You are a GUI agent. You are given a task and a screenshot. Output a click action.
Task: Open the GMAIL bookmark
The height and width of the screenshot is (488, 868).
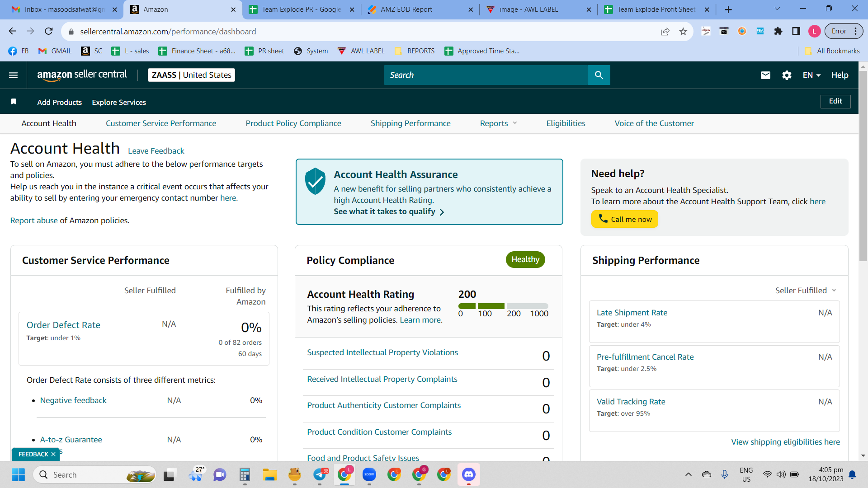click(x=55, y=51)
